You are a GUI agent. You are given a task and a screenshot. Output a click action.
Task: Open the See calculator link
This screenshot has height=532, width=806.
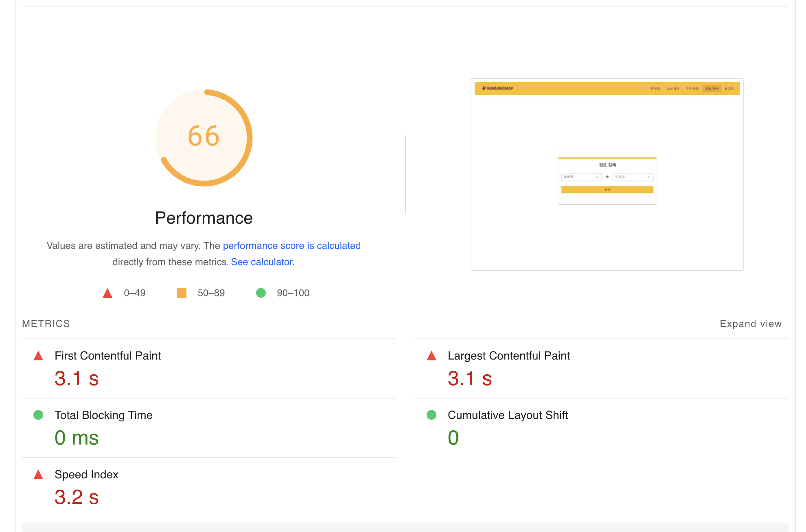pos(263,262)
